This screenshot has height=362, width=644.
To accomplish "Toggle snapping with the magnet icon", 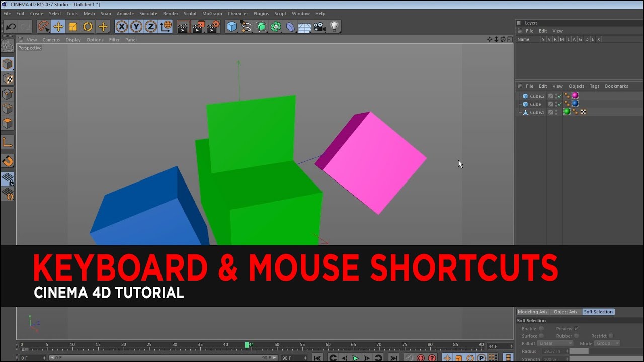I will [8, 161].
